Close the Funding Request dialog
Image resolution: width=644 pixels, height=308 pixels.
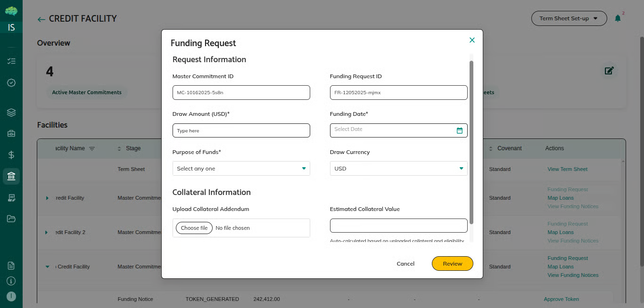[x=472, y=40]
